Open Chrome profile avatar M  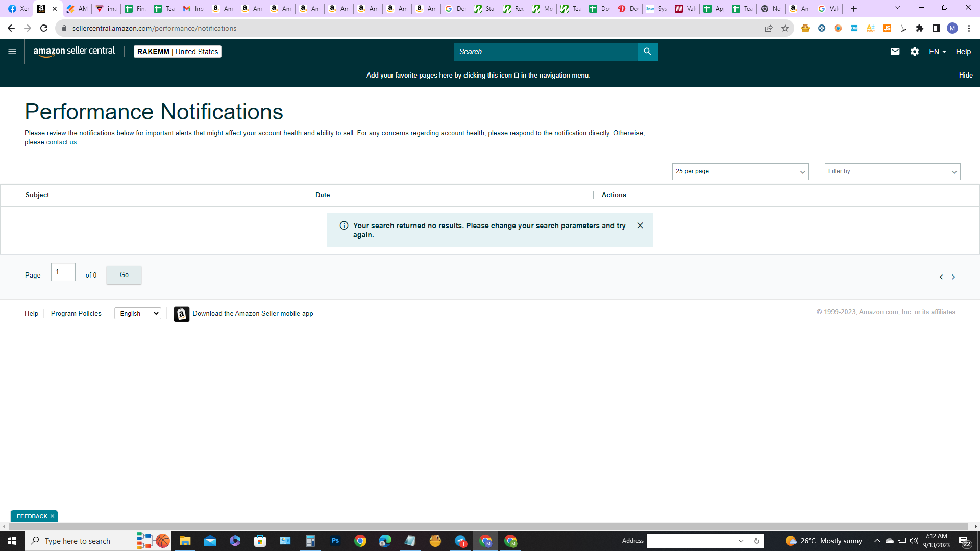(x=952, y=28)
